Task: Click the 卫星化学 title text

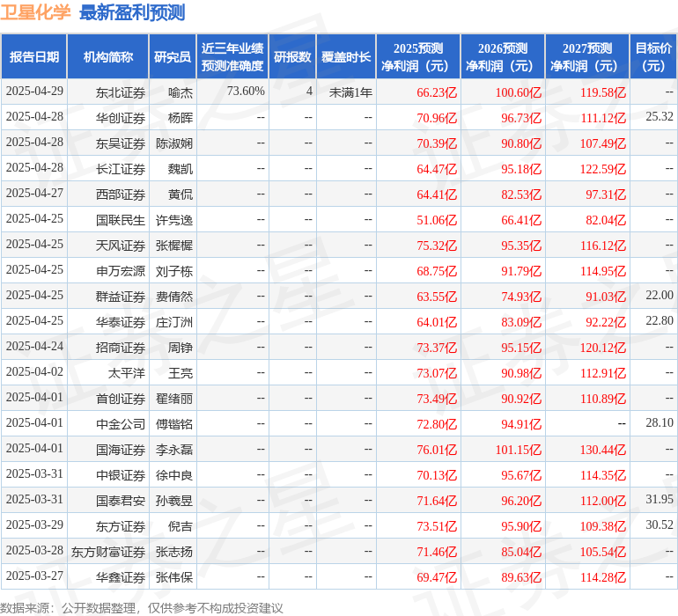Action: click(x=35, y=12)
